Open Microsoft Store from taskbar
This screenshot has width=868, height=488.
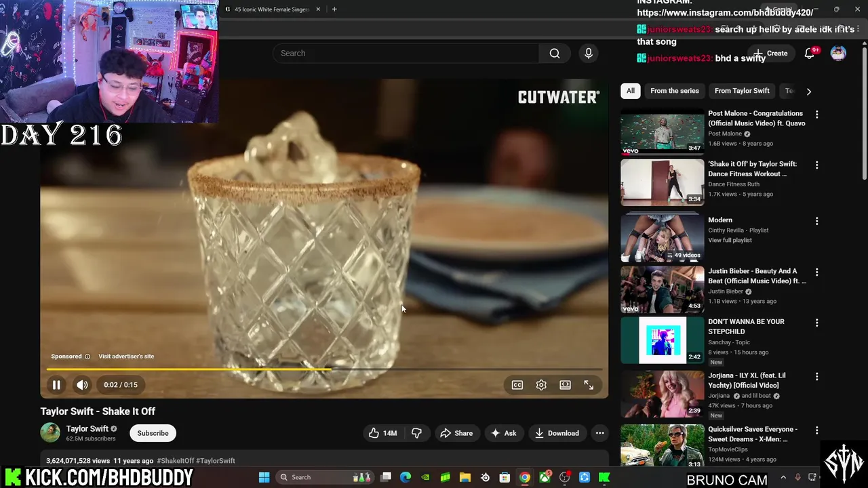pos(505,478)
